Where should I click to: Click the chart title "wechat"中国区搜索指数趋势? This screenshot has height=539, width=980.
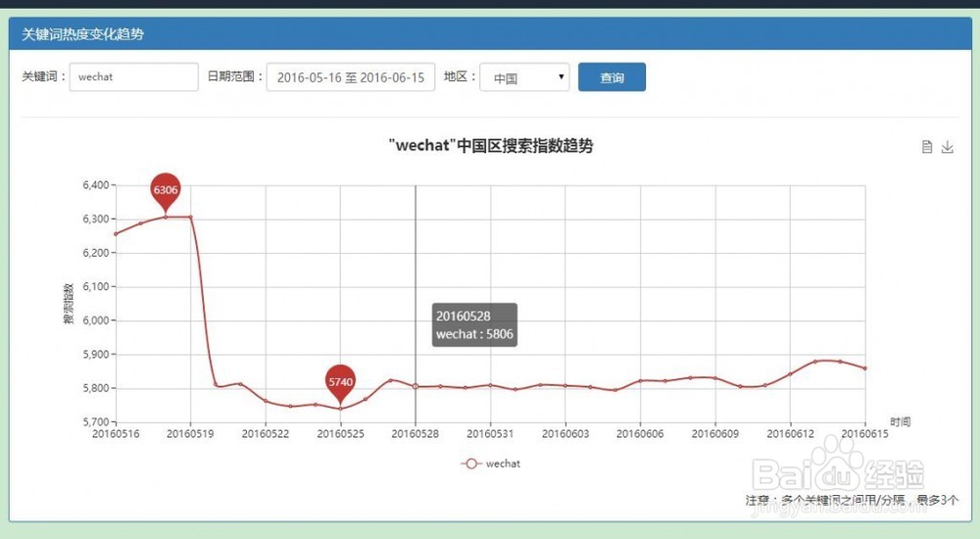(x=491, y=146)
